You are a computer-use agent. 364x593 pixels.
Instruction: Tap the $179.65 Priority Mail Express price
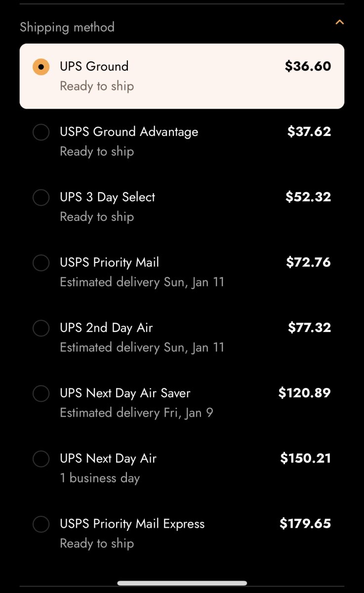pos(305,523)
